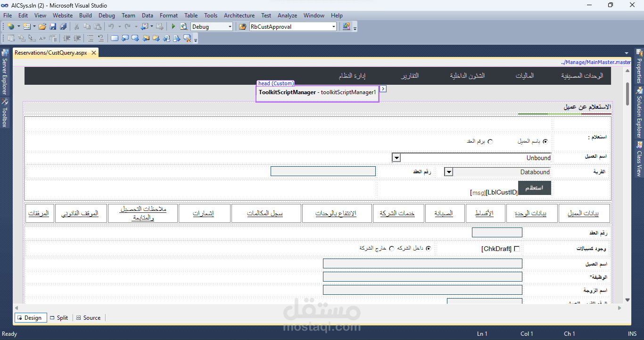Click the Previous Bookmark icon
Image resolution: width=644 pixels, height=340 pixels.
click(125, 38)
